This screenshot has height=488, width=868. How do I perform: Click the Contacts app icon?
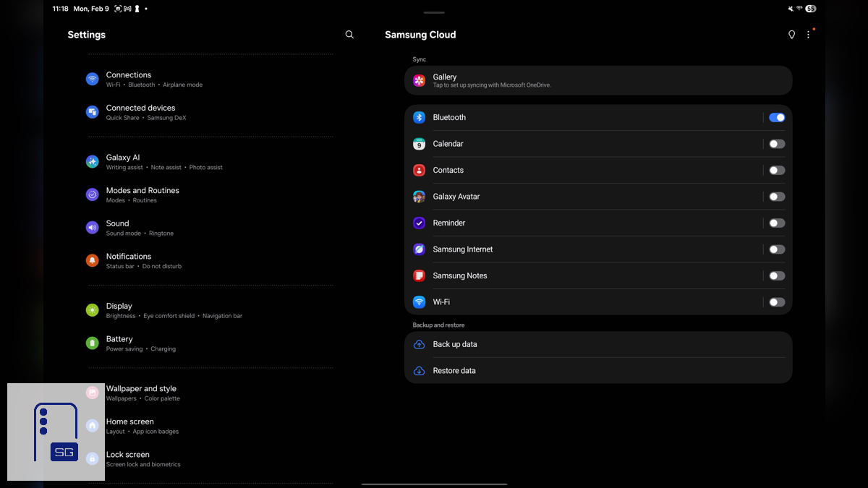(x=419, y=170)
